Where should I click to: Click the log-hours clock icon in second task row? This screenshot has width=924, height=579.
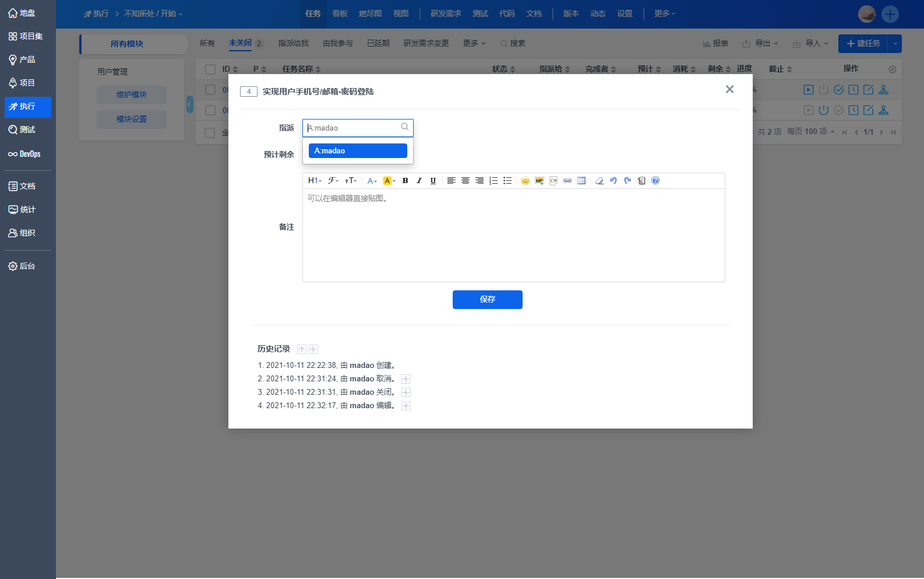[853, 110]
